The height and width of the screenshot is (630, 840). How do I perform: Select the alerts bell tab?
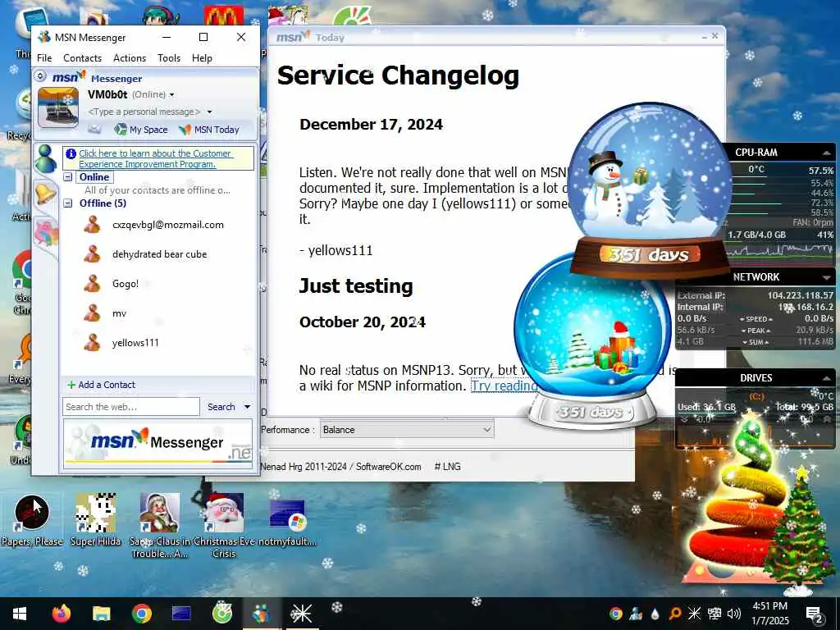(45, 194)
